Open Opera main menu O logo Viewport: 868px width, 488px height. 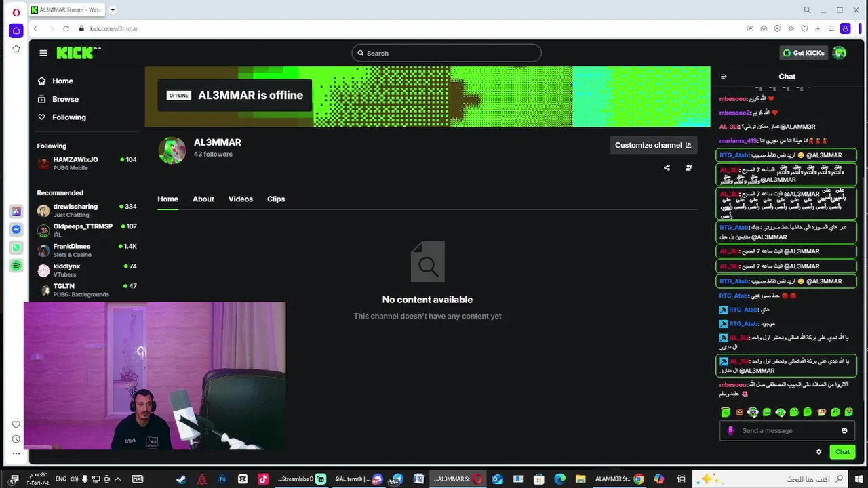tap(16, 12)
